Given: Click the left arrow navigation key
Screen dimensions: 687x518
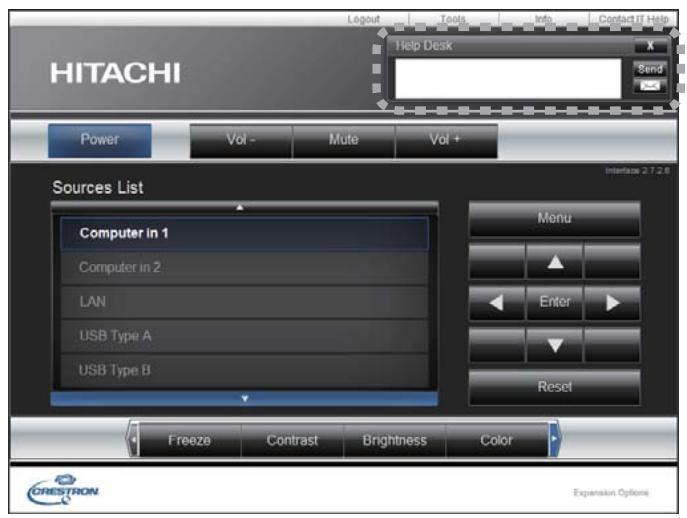Looking at the screenshot, I should tap(497, 302).
